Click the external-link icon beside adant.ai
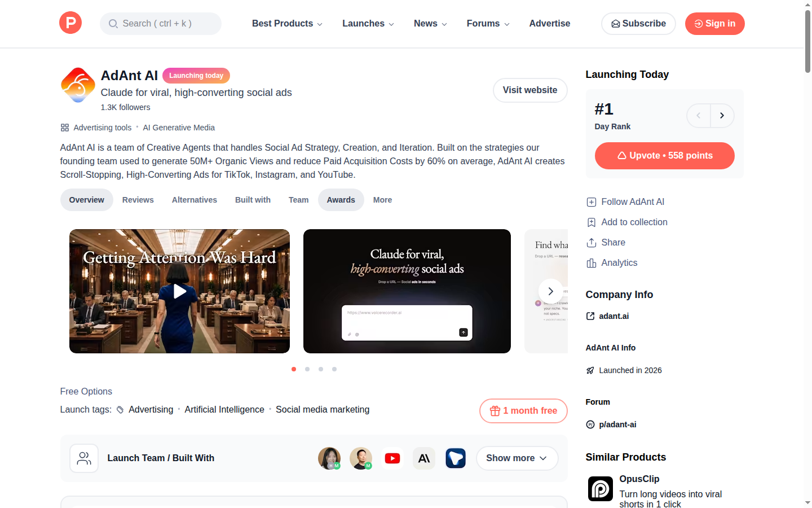The height and width of the screenshot is (508, 812). tap(590, 316)
